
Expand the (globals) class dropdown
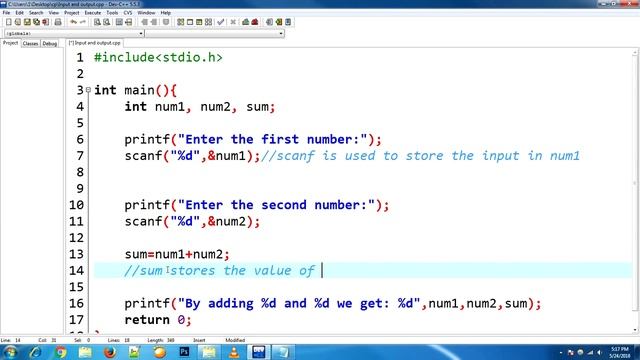click(141, 33)
